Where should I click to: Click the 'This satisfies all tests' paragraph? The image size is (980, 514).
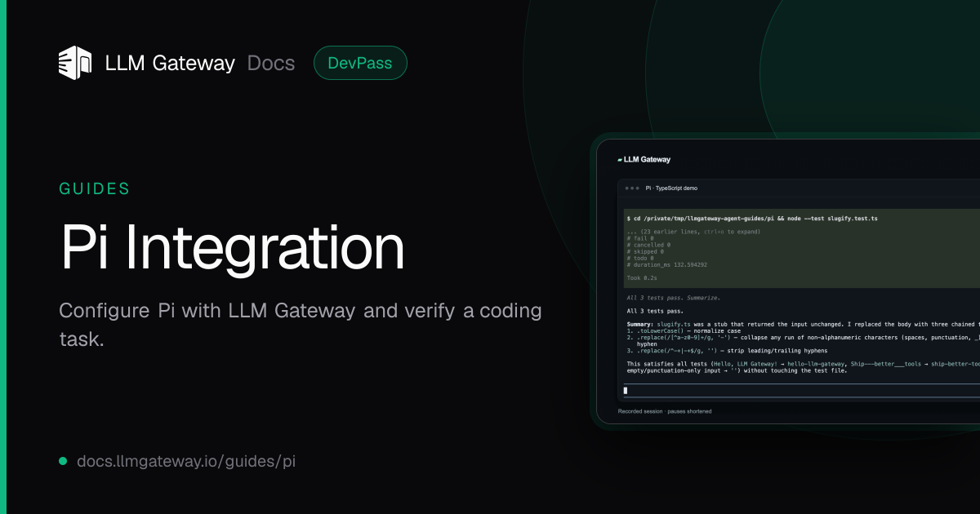click(x=803, y=367)
